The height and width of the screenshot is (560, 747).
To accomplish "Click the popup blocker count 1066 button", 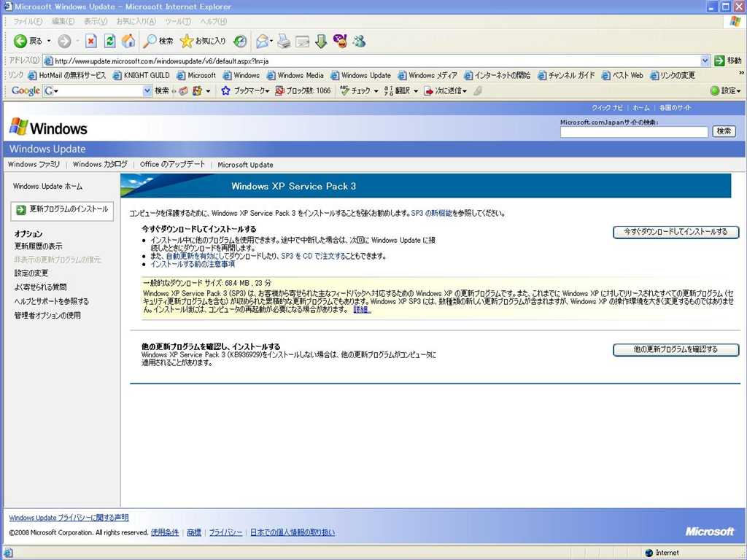I will [x=303, y=90].
